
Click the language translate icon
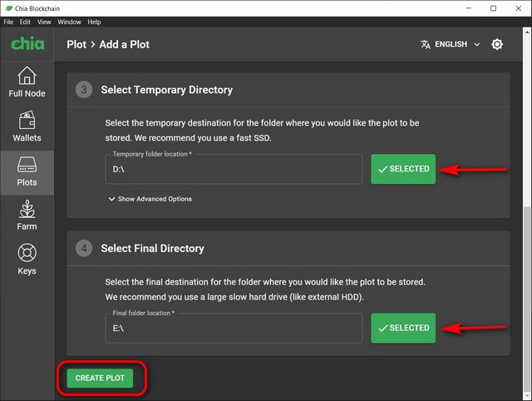[426, 44]
